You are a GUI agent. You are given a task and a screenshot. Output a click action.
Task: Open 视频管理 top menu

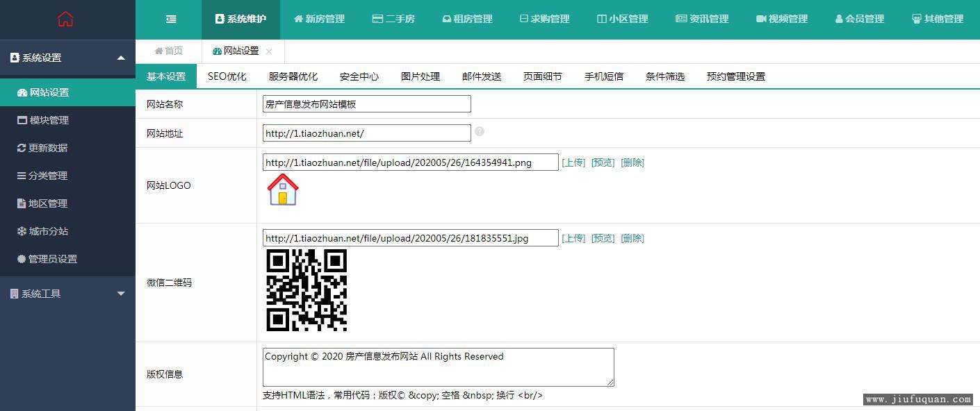[x=782, y=19]
